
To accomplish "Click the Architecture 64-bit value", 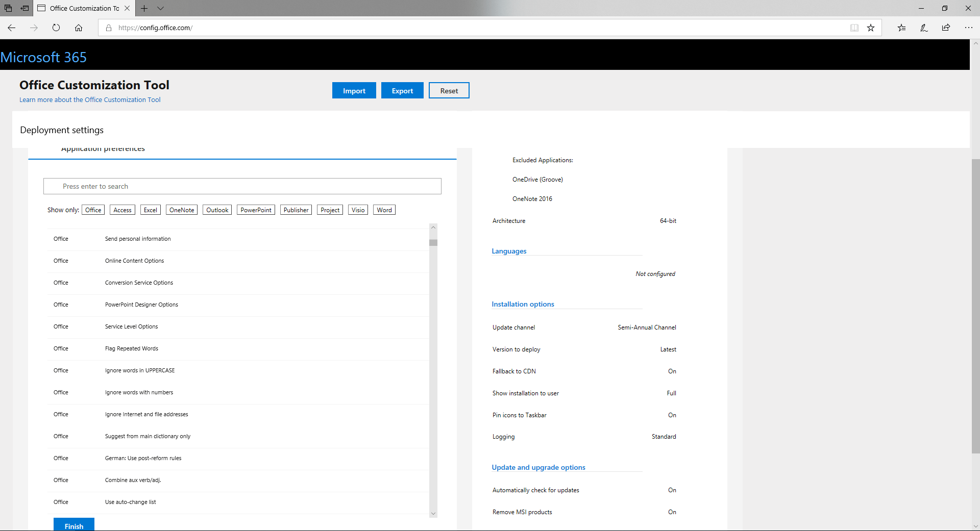I will pos(668,221).
